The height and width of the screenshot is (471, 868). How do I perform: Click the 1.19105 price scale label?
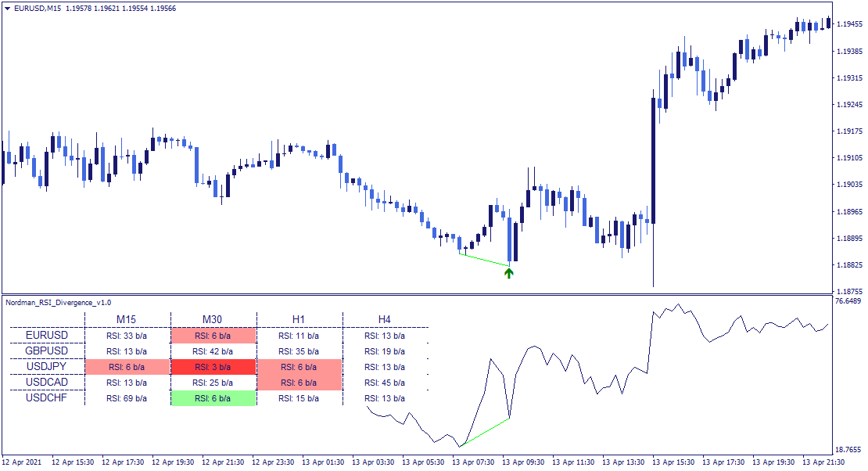(850, 157)
